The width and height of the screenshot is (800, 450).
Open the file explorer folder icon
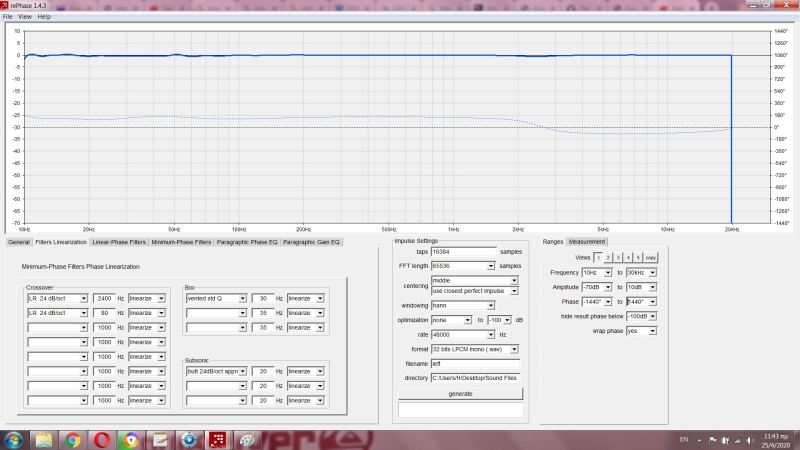tap(44, 439)
